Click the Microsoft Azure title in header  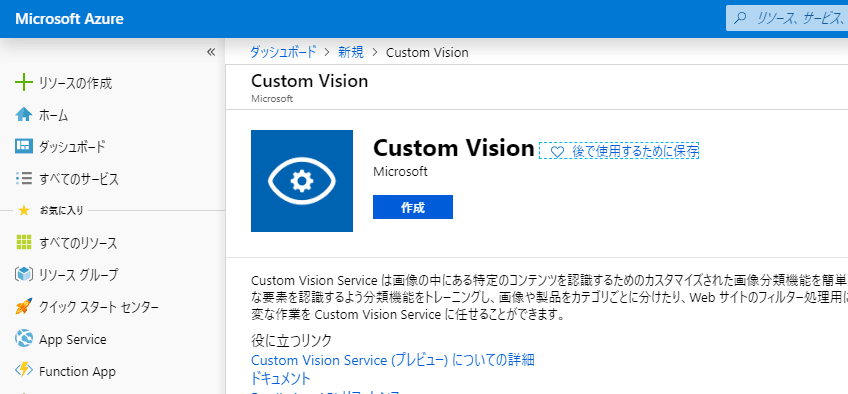[x=69, y=19]
